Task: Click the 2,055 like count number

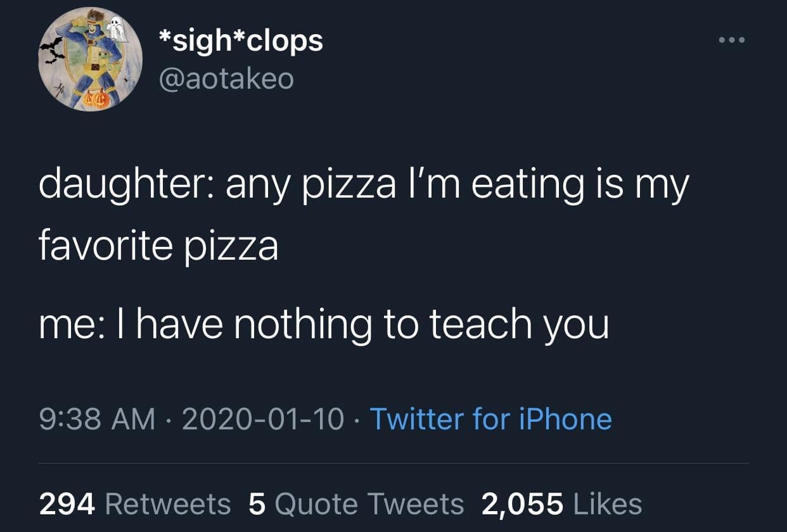Action: pos(522,504)
